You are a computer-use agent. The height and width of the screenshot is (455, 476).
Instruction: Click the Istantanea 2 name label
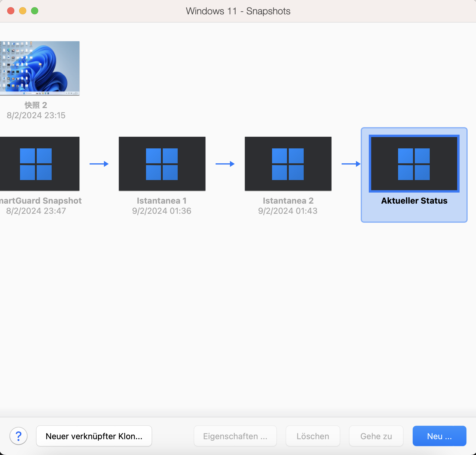[288, 201]
